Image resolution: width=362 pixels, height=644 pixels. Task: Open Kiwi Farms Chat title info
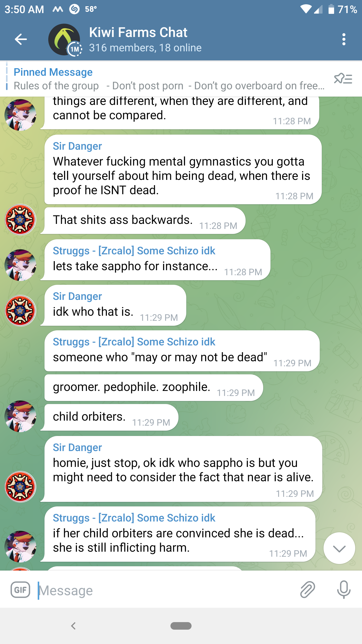tap(145, 40)
